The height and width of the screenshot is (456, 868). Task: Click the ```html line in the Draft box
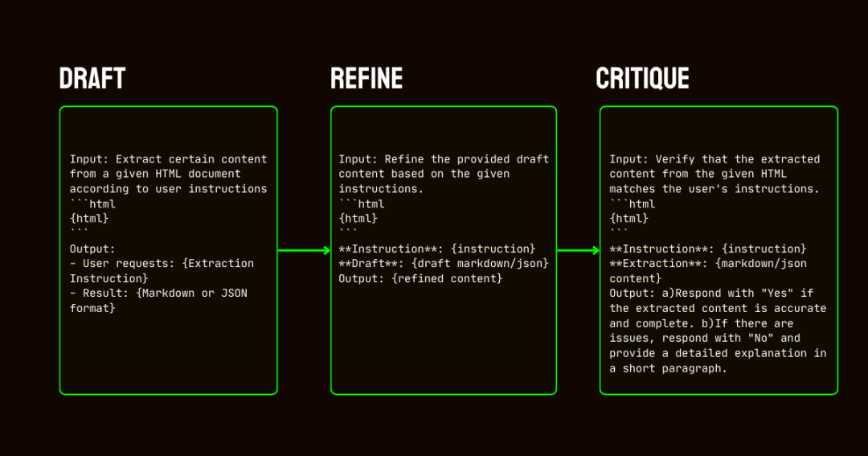92,204
